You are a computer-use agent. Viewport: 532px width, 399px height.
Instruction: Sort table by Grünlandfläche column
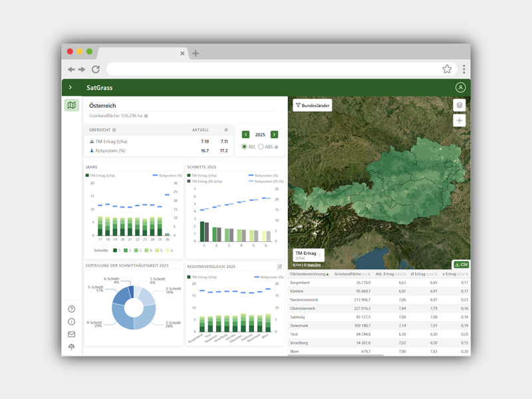click(352, 274)
